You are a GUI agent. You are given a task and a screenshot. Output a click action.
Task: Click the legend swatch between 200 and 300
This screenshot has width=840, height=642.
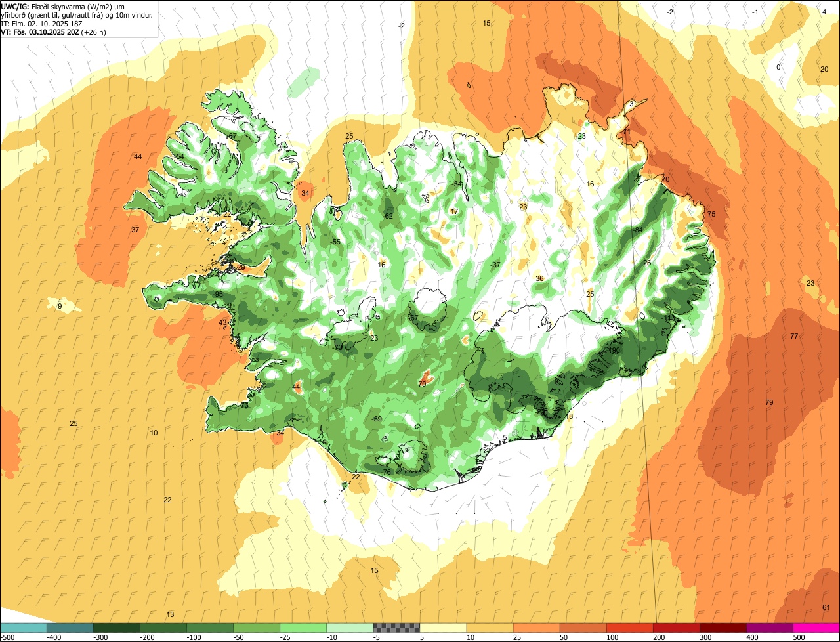676,628
